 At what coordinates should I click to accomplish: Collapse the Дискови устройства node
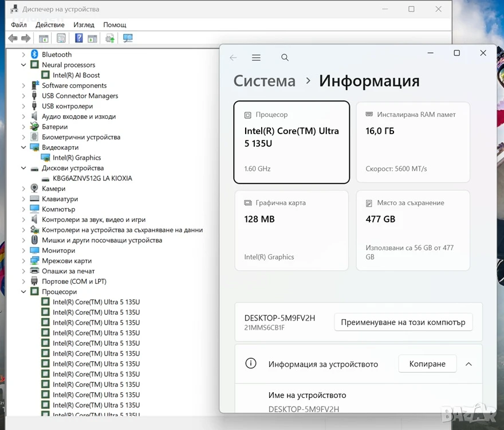pyautogui.click(x=23, y=167)
